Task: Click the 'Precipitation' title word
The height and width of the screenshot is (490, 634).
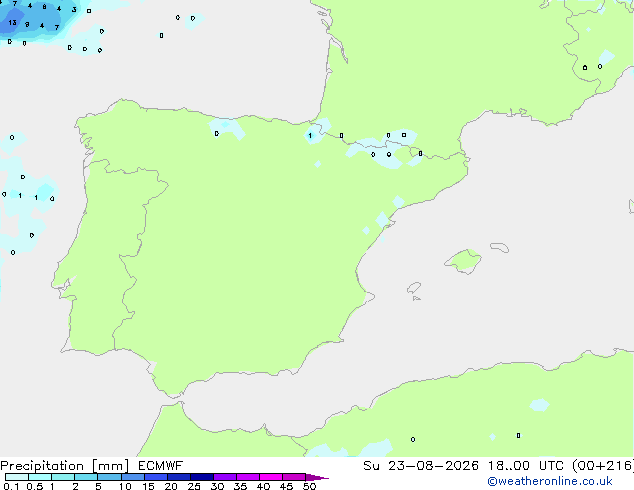Action: coord(42,466)
